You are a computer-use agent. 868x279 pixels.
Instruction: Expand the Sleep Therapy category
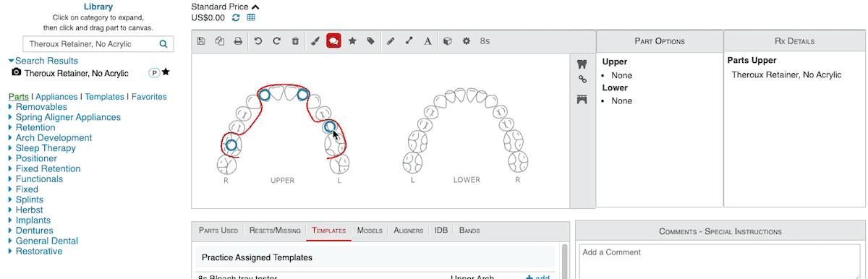[46, 148]
